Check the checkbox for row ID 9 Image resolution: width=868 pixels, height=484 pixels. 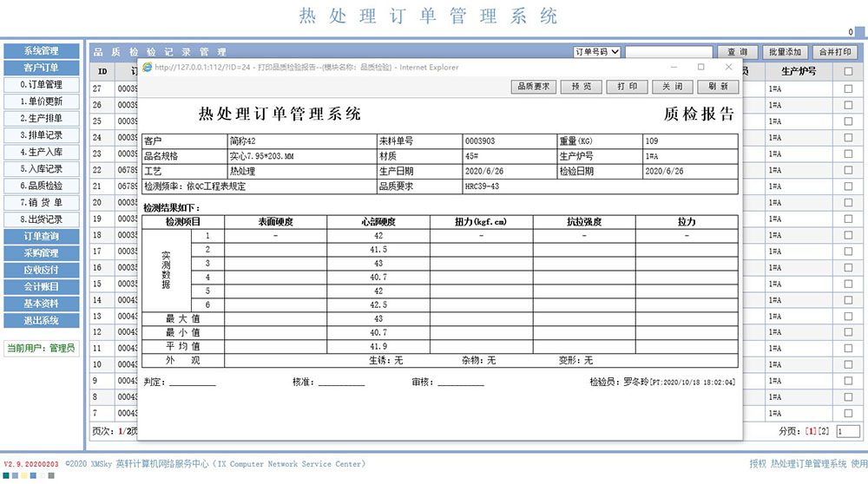point(848,381)
